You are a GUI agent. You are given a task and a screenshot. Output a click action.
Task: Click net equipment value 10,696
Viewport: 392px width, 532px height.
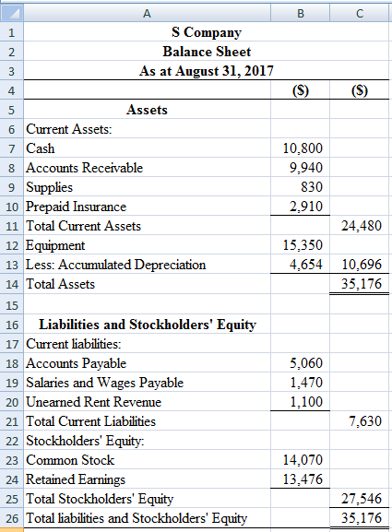(360, 265)
